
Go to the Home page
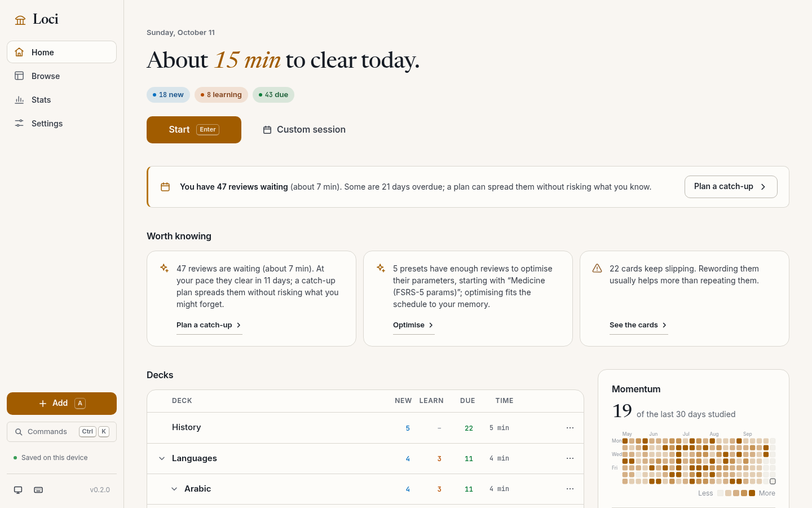pos(61,52)
